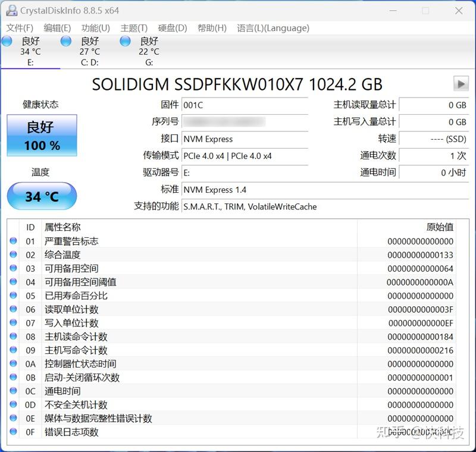Select drive G: status indicator
This screenshot has height=452, width=476.
click(x=125, y=41)
